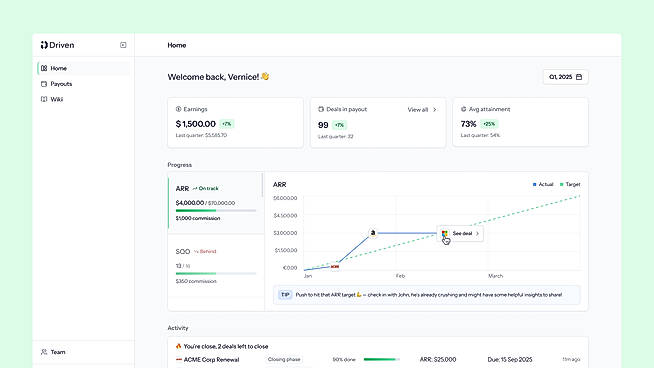Click the Amazon deal marker on chart
This screenshot has height=368, width=654.
[x=373, y=233]
